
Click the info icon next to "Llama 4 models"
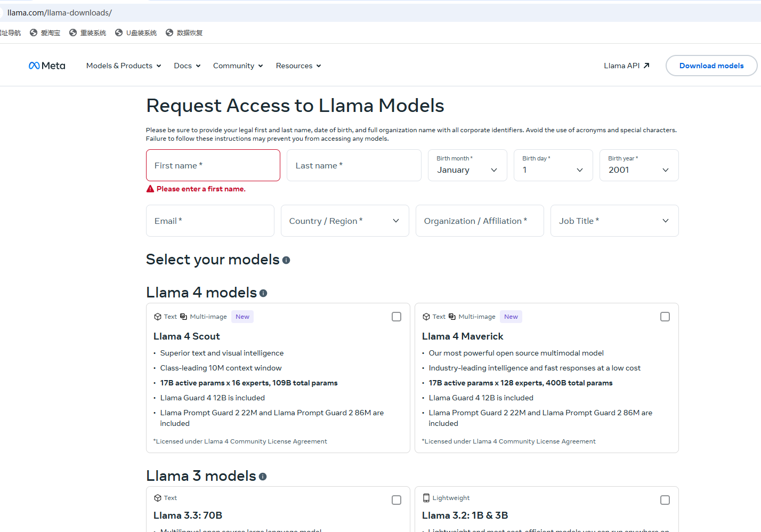pyautogui.click(x=263, y=293)
